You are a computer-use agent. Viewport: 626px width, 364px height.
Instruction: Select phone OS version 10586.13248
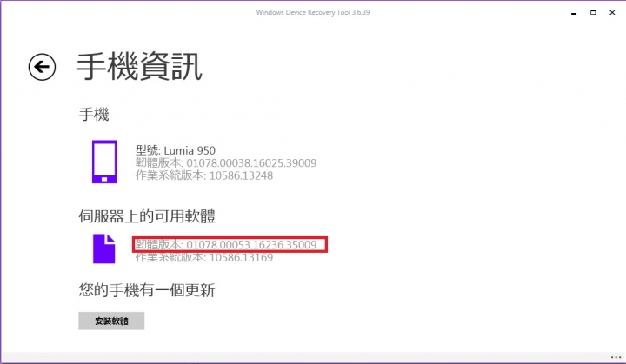[204, 175]
